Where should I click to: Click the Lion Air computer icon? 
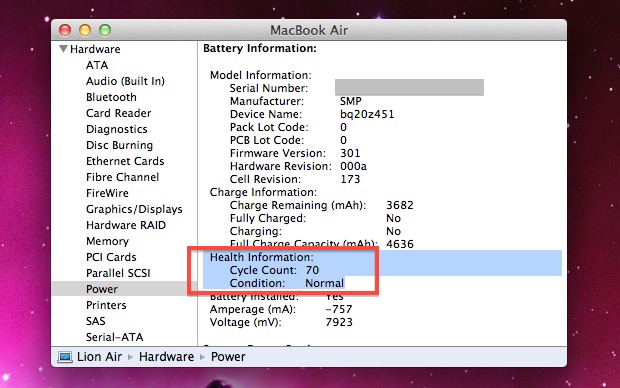click(x=64, y=357)
